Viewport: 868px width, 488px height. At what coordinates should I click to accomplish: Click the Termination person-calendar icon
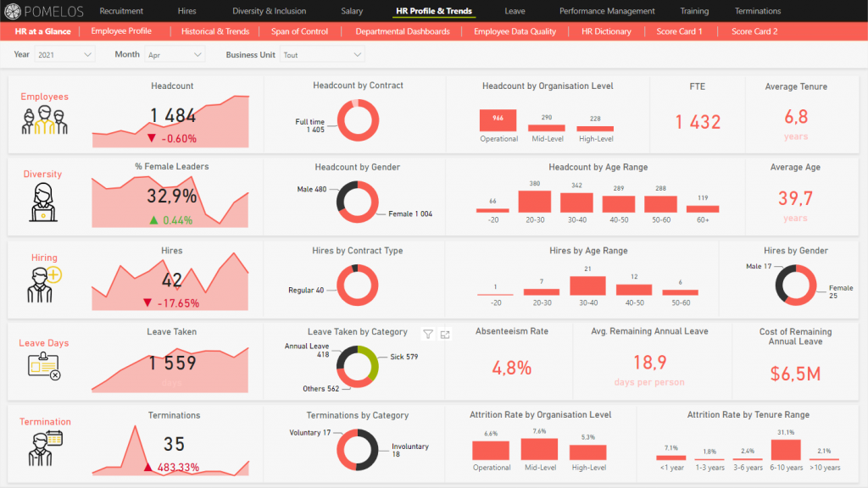[43, 446]
